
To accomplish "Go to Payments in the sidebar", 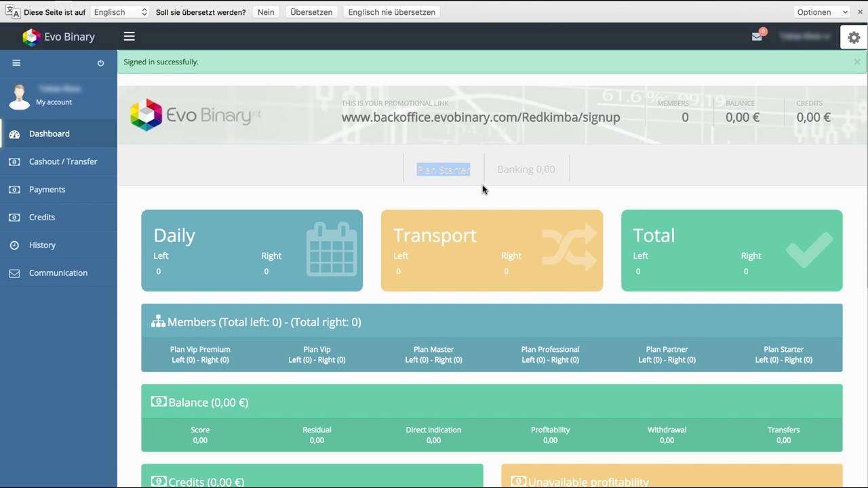I will [x=58, y=189].
